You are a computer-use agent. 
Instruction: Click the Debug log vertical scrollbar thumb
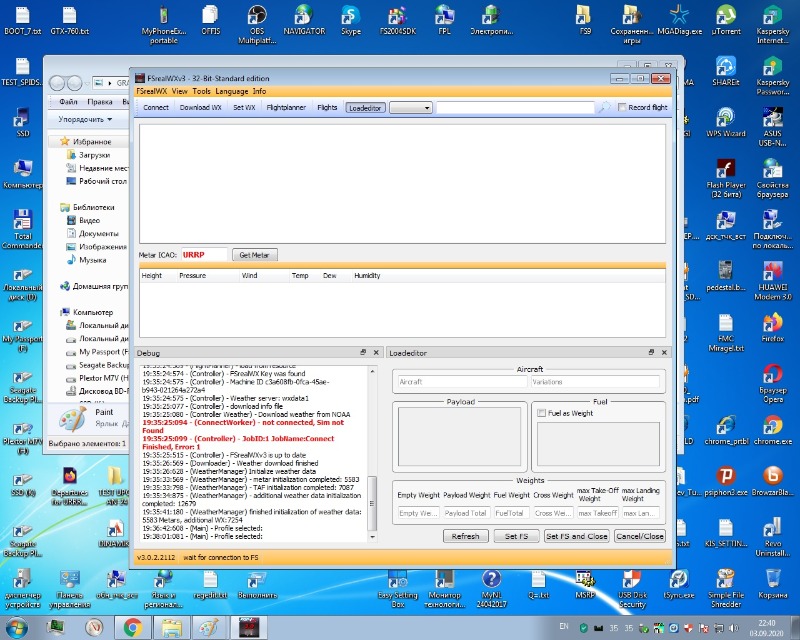372,503
